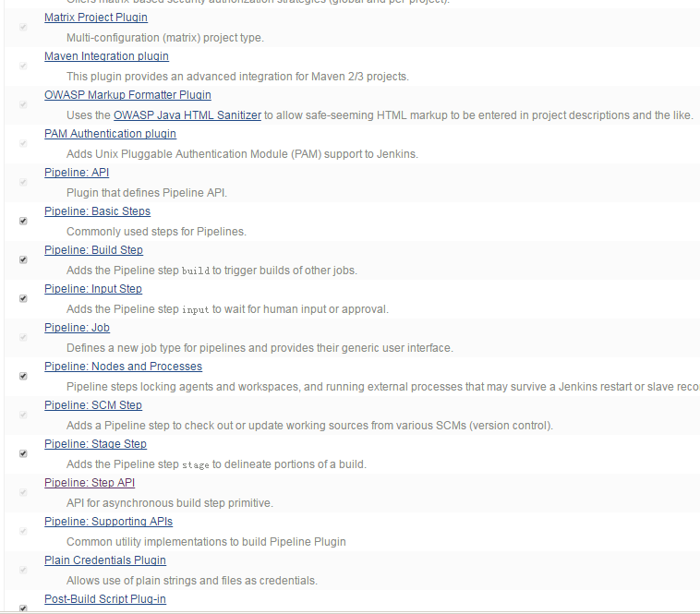Click the Pipeline: Step API checkbox

point(23,493)
